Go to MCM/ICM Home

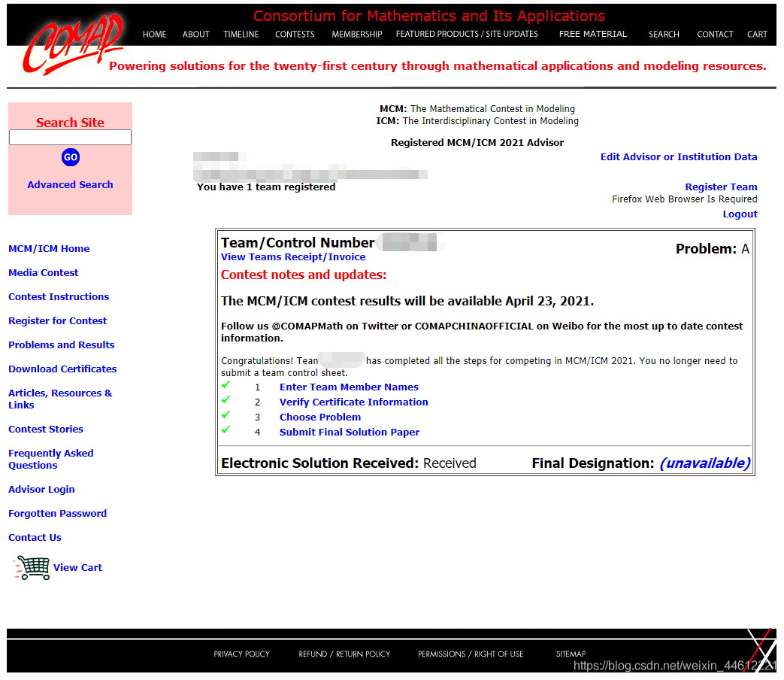[49, 249]
